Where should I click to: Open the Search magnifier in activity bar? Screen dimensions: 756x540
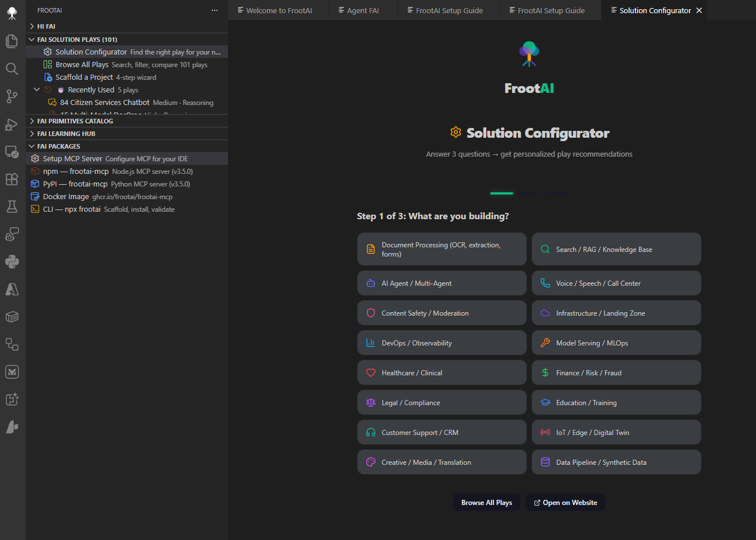pos(12,69)
